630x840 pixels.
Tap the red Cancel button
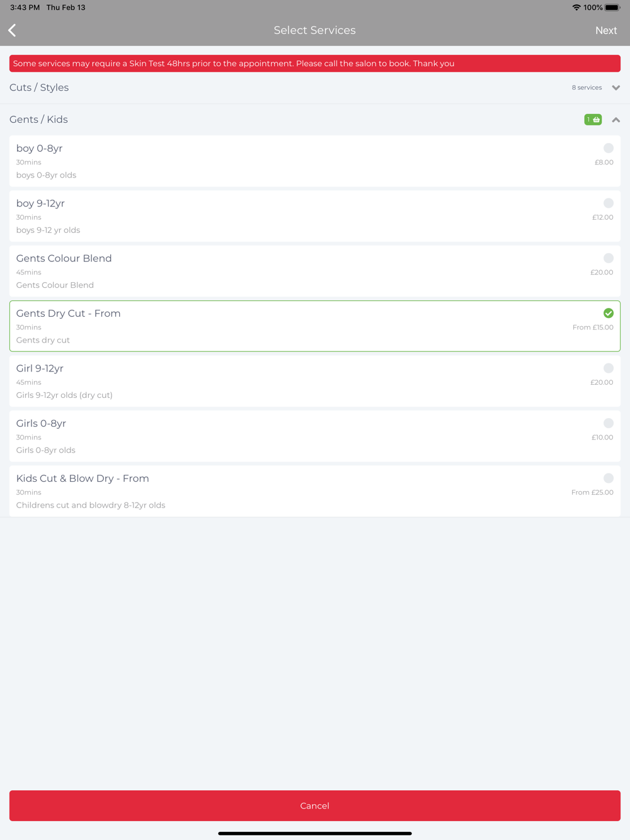[315, 805]
